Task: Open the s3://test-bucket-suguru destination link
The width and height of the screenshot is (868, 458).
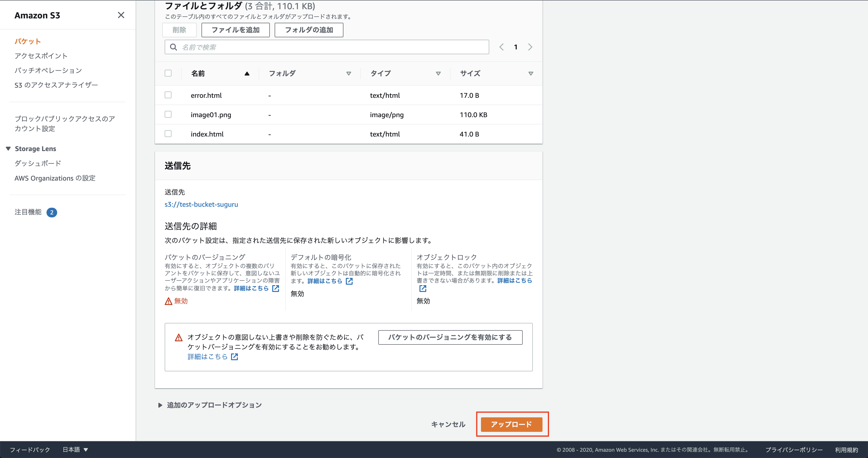Action: point(201,204)
